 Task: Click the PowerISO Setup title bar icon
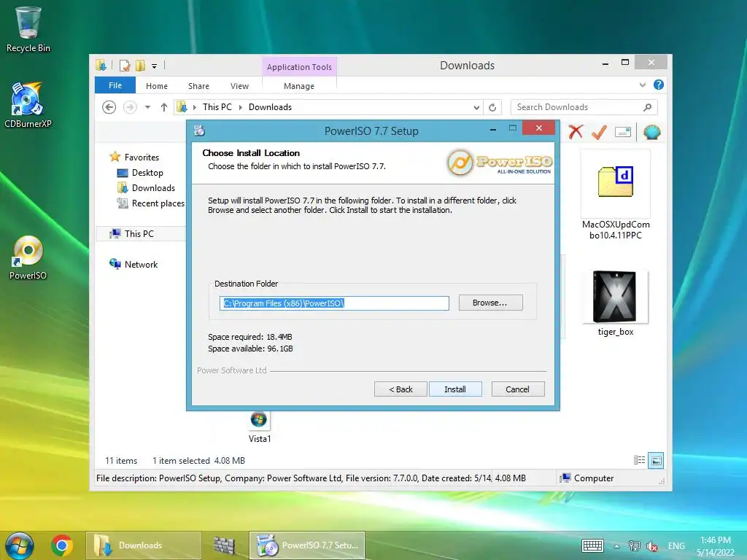(x=200, y=131)
